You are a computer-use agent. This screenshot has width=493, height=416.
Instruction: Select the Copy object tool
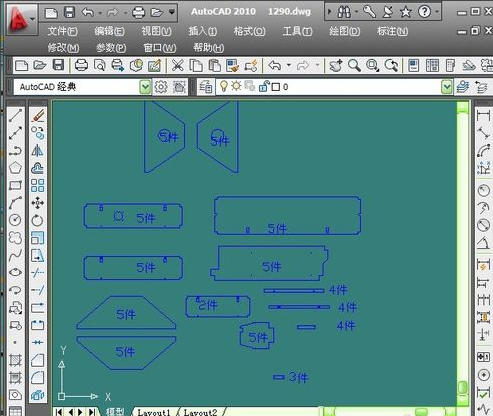click(x=38, y=133)
